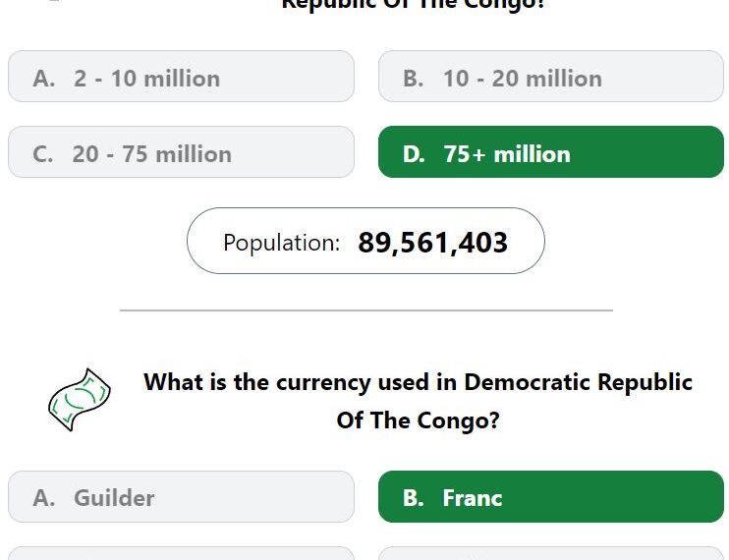The image size is (729, 560).
Task: Select answer C, 20 - 75 million
Action: [x=181, y=152]
